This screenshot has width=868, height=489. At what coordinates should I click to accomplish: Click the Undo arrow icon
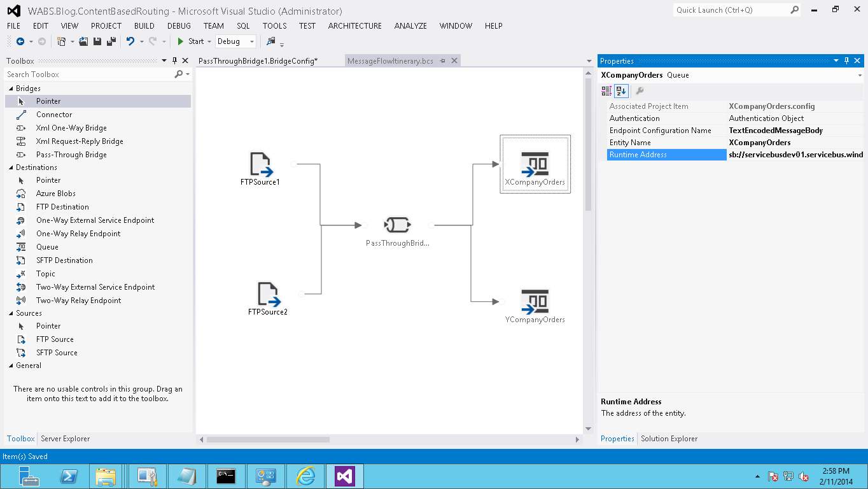130,41
